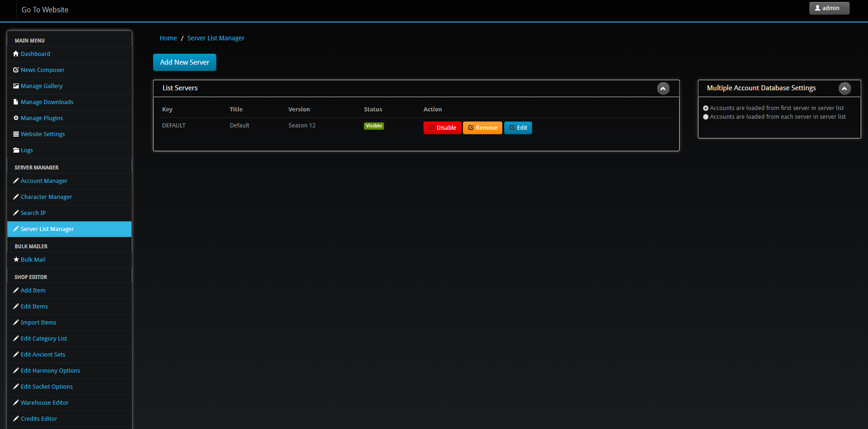The image size is (868, 429).
Task: Click the Warehouse Editor pencil icon
Action: point(16,402)
